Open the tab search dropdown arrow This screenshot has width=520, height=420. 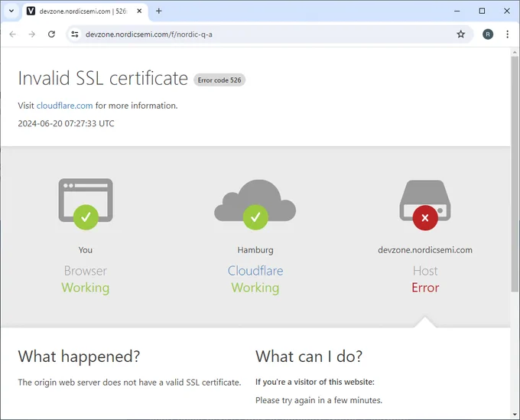pyautogui.click(x=11, y=11)
